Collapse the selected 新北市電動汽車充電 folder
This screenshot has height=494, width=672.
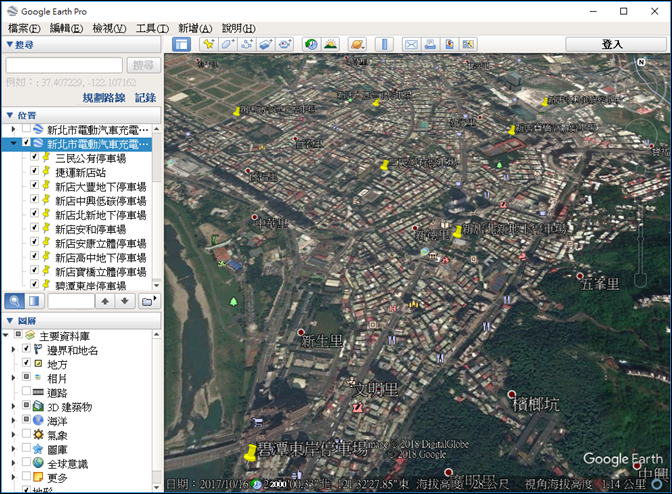point(13,143)
